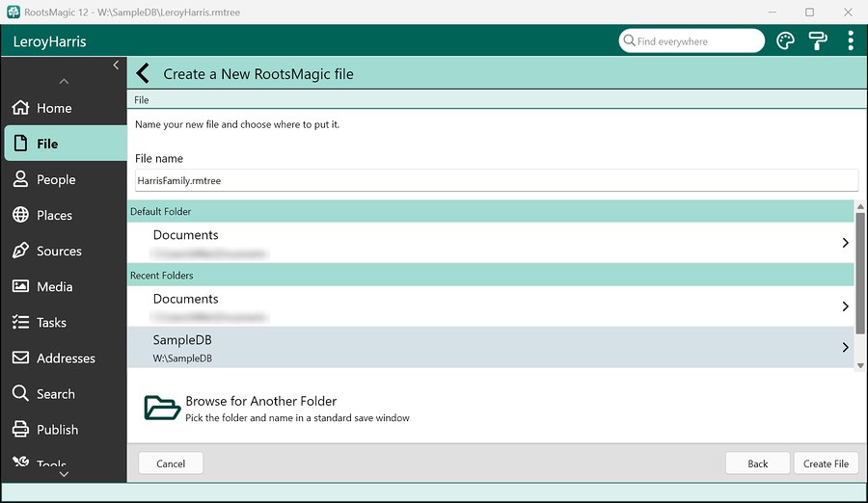Expand chevron for SampleDB folder row
Viewport: 868px width, 503px height.
pos(845,347)
